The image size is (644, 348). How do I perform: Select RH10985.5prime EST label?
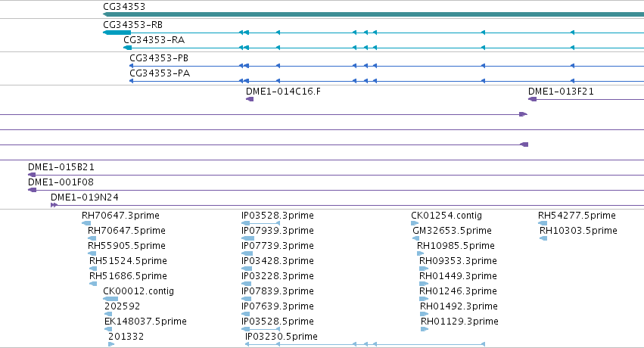click(x=456, y=246)
